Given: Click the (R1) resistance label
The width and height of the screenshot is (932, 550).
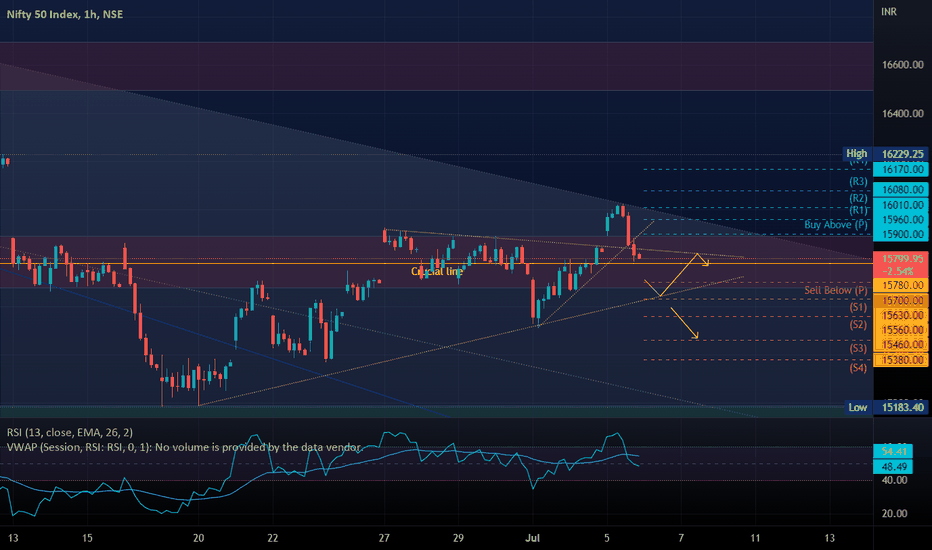Looking at the screenshot, I should (x=858, y=210).
